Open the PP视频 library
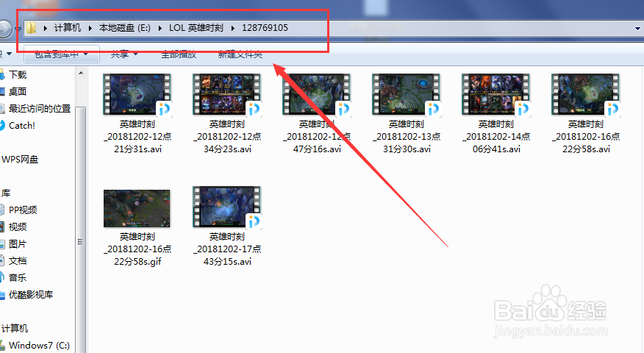The width and height of the screenshot is (644, 353). pos(23,210)
